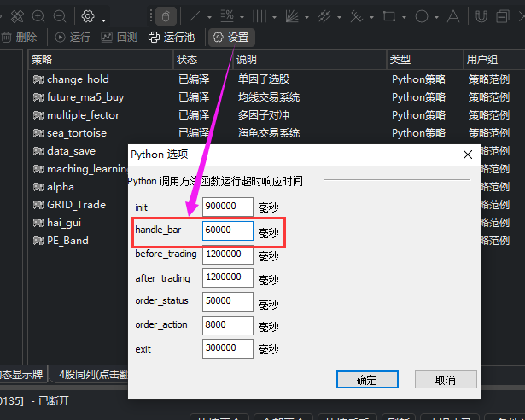The width and height of the screenshot is (525, 420).
Task: Select the sea_tortoise strategy row
Action: tap(277, 133)
